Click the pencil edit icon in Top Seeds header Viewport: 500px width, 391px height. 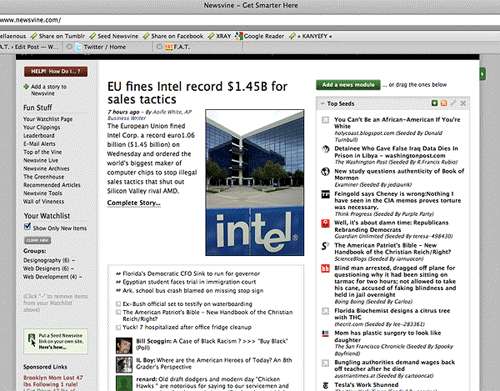pos(453,103)
